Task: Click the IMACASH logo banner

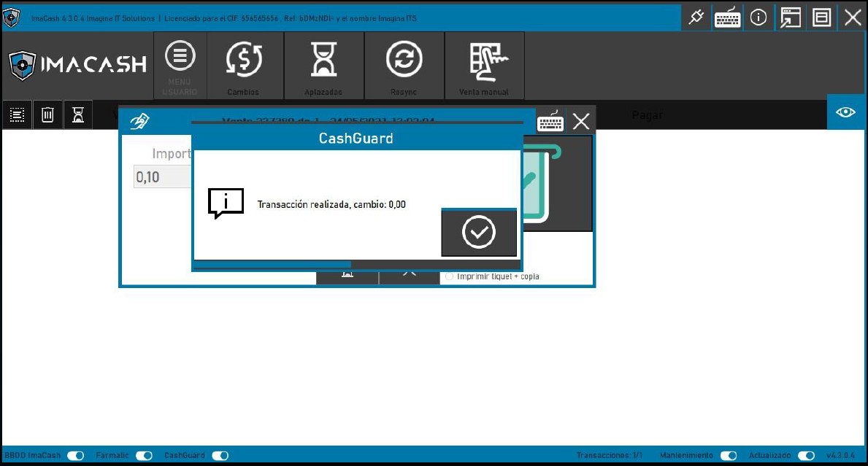Action: pyautogui.click(x=78, y=65)
